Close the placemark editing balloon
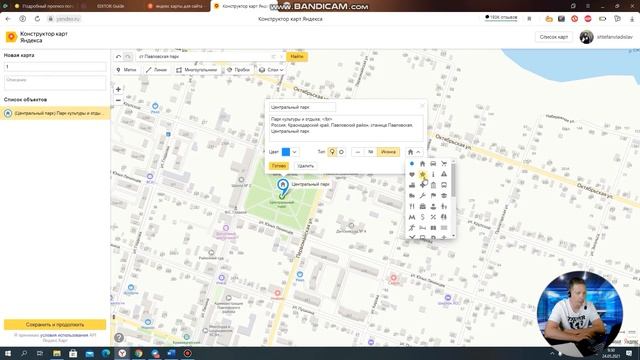The height and width of the screenshot is (360, 640). click(422, 106)
